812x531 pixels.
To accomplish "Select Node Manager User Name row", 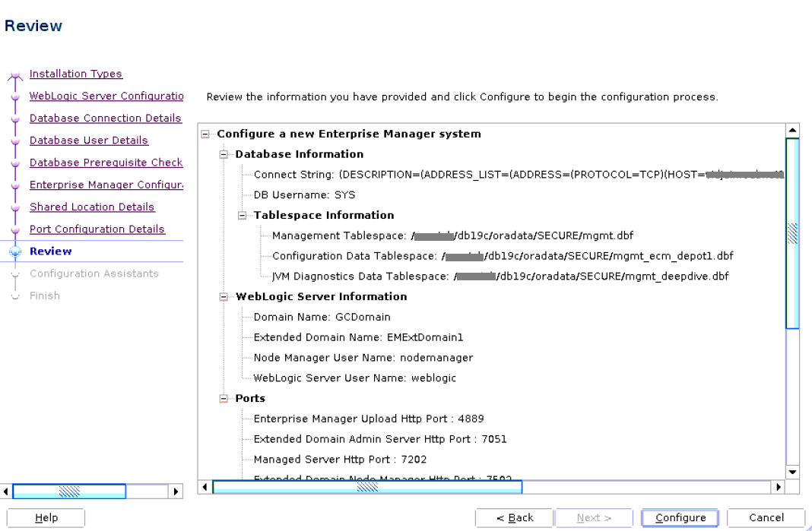I will coord(363,358).
